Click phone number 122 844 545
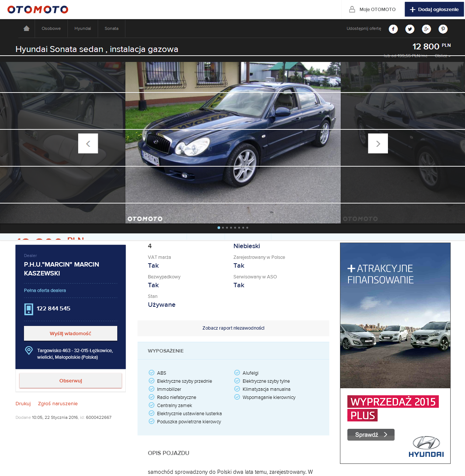465x476 pixels. click(x=53, y=309)
